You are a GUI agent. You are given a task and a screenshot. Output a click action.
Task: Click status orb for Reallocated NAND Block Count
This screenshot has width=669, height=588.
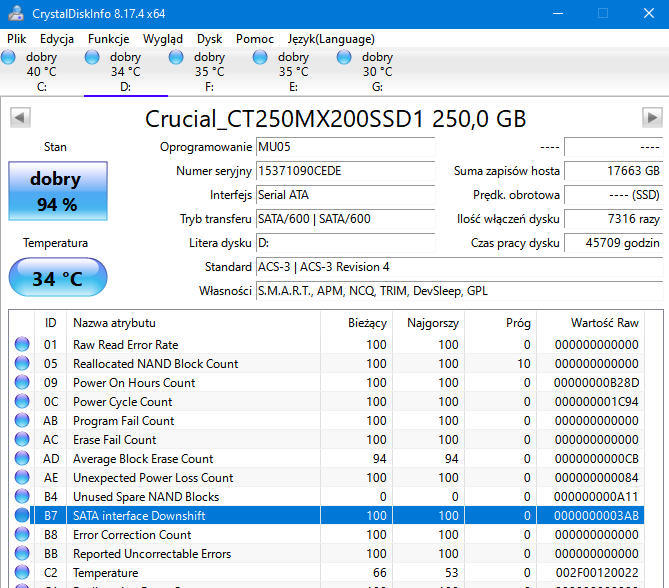(x=22, y=363)
